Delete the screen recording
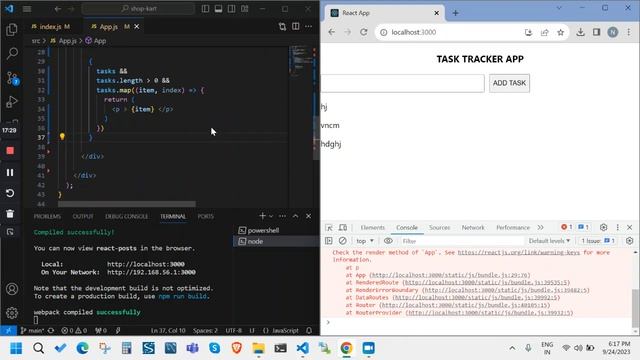This screenshot has width=640, height=360. click(10, 213)
